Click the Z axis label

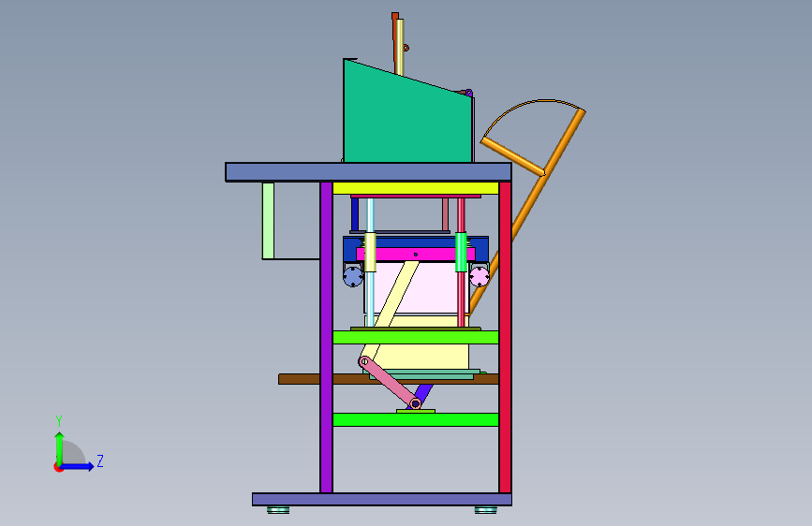(100, 460)
